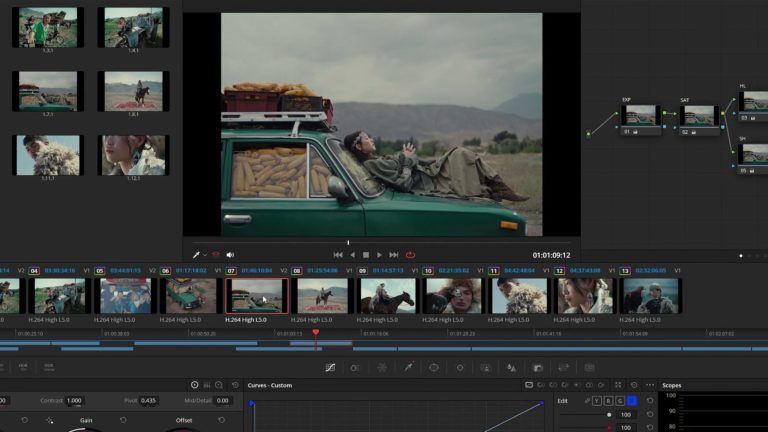
Task: Toggle curve channel ganging link icon
Action: pyautogui.click(x=586, y=401)
